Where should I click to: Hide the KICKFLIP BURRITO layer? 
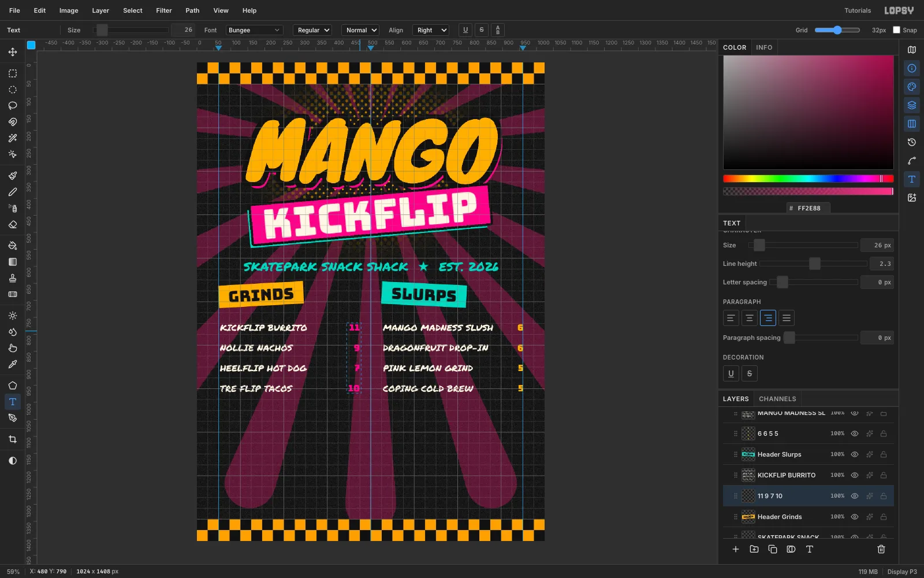tap(855, 475)
